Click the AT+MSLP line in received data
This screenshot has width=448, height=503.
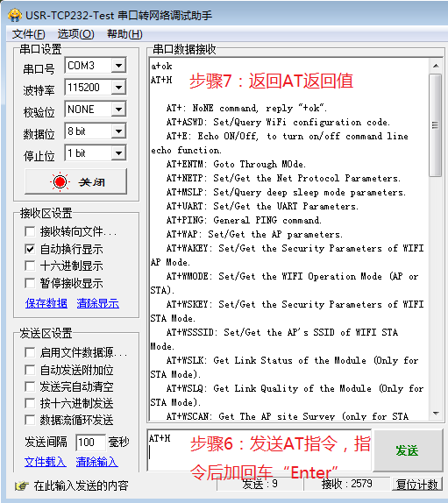point(286,192)
